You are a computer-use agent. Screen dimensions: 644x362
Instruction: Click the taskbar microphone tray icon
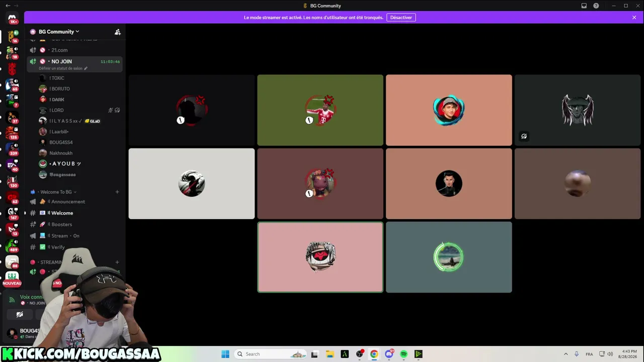pyautogui.click(x=577, y=354)
